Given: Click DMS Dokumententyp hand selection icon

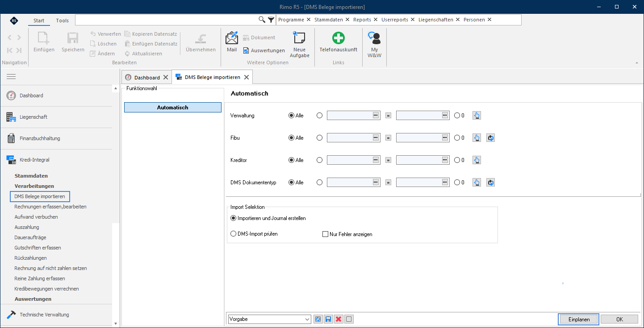Looking at the screenshot, I should 477,183.
